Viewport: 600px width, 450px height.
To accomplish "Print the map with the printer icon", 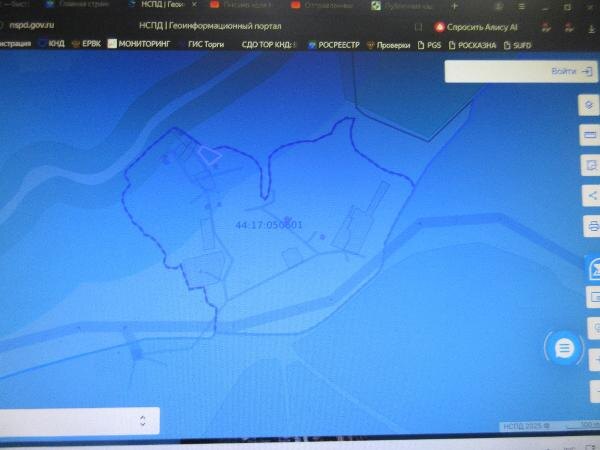I will tap(593, 226).
